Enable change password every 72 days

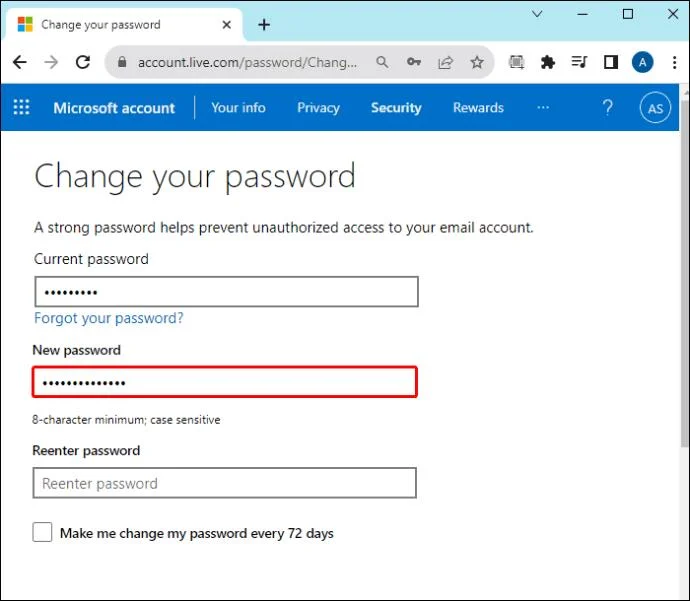click(42, 532)
